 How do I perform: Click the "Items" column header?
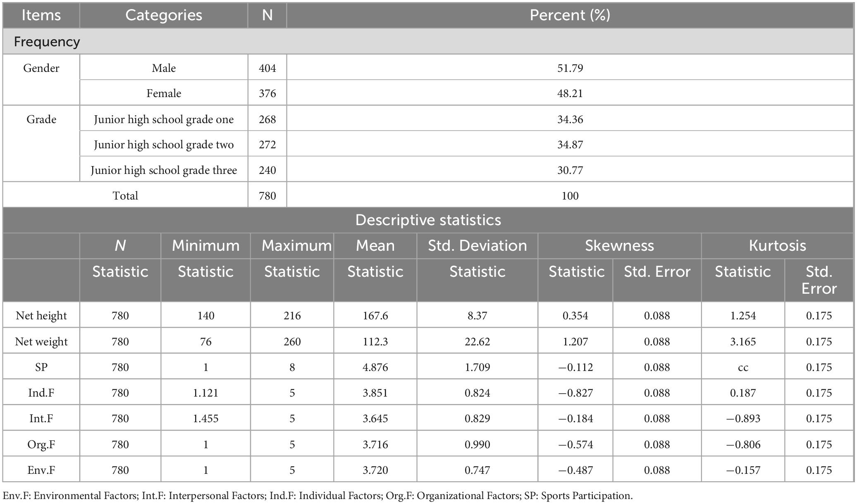tap(41, 15)
